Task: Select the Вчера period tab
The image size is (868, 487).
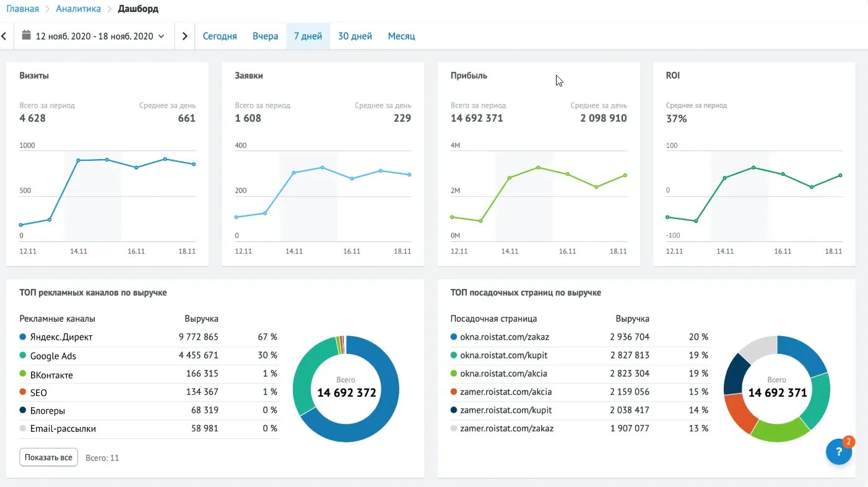Action: (x=266, y=37)
